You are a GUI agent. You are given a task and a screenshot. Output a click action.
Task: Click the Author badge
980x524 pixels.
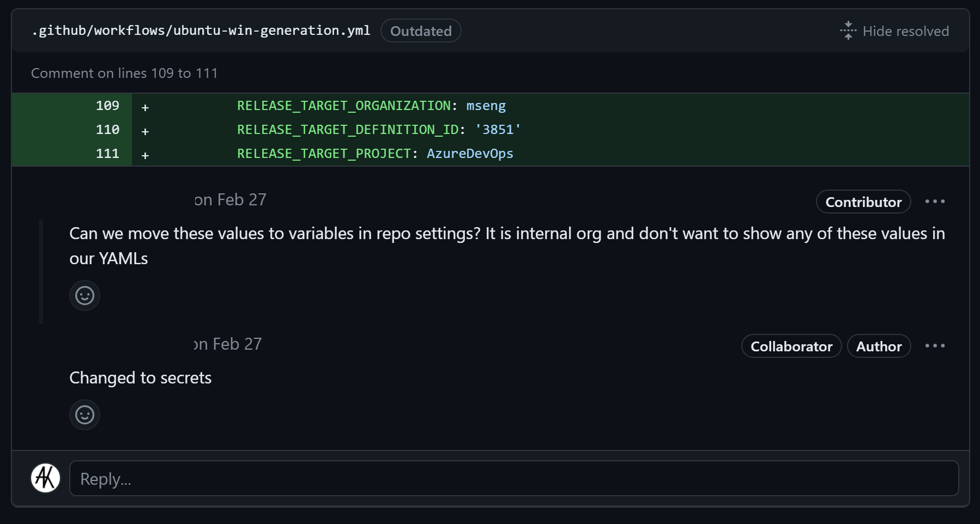tap(879, 346)
